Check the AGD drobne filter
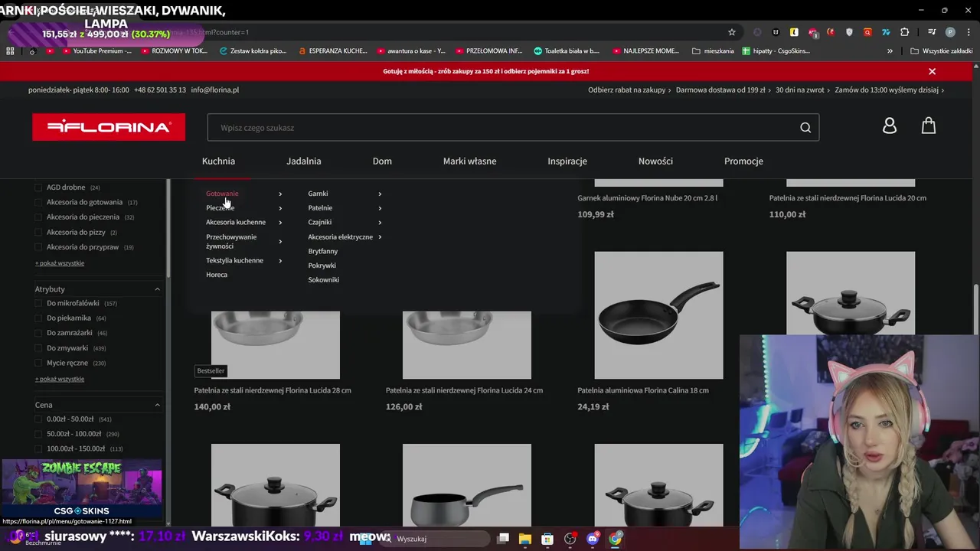 [x=39, y=187]
